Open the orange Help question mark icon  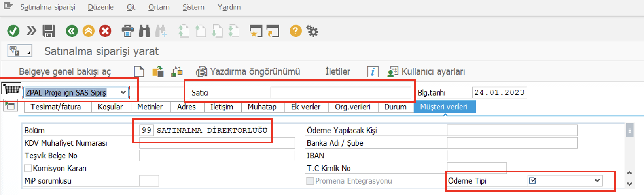(295, 31)
